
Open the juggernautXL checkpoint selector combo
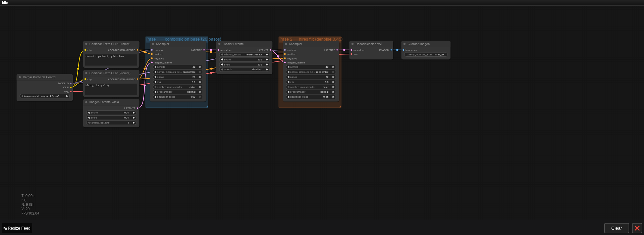click(x=45, y=96)
